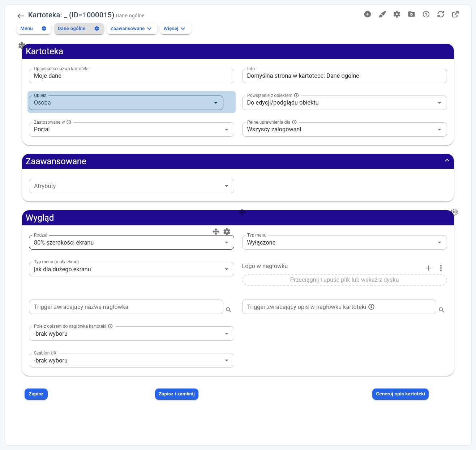Image resolution: width=476 pixels, height=450 pixels.
Task: Open card in new window icon
Action: pos(455,14)
